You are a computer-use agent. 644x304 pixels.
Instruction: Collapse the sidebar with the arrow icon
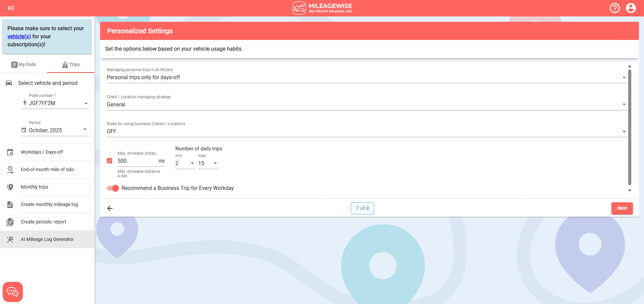(x=11, y=8)
